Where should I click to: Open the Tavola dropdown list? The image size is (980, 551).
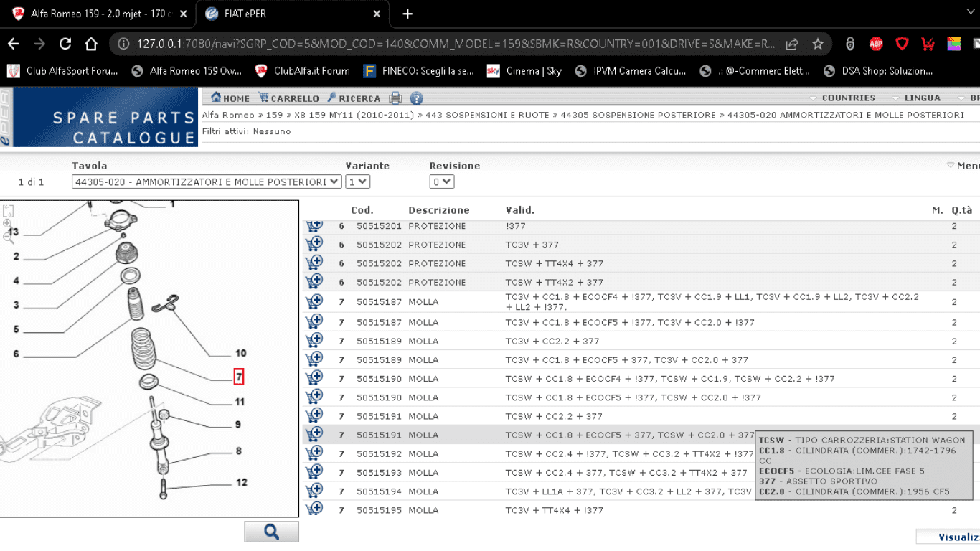pyautogui.click(x=207, y=182)
